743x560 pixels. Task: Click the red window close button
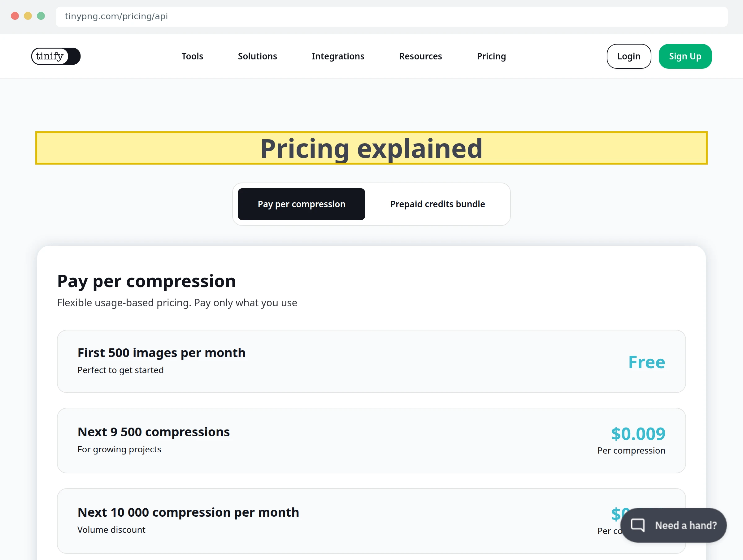pyautogui.click(x=15, y=16)
